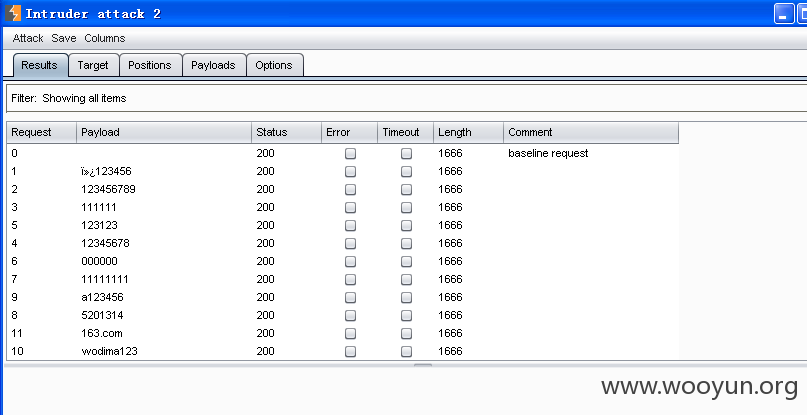Click Length 1666 in the baseline request row
The image size is (807, 415).
450,153
